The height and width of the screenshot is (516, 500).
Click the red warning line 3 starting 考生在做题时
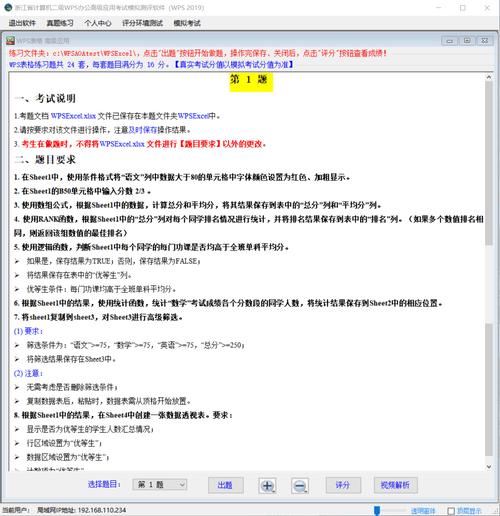pyautogui.click(x=140, y=144)
